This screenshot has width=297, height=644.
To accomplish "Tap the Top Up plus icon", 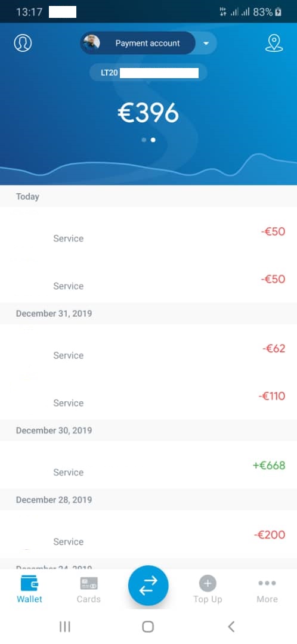I will [208, 583].
